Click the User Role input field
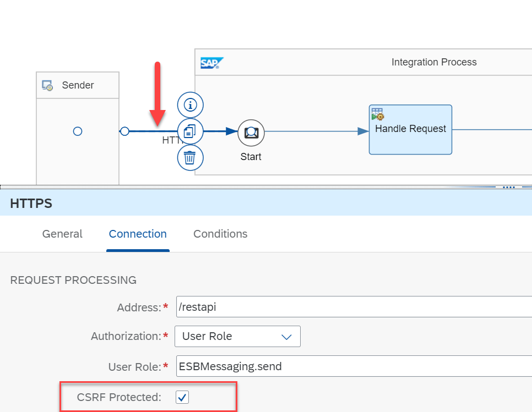 click(352, 366)
